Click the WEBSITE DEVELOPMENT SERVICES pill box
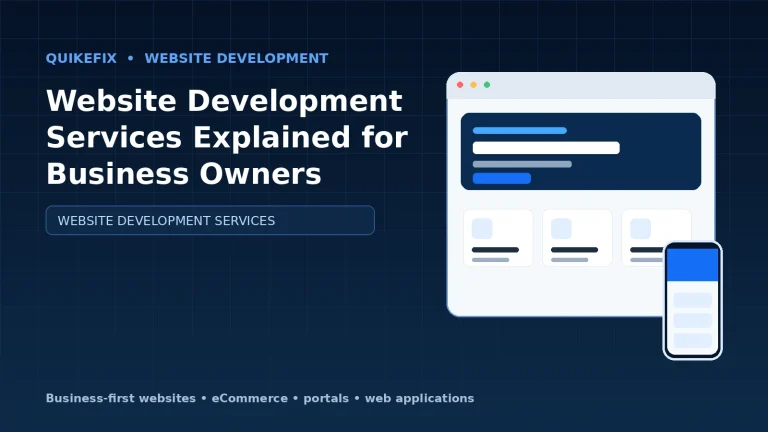This screenshot has width=768, height=432. point(210,220)
